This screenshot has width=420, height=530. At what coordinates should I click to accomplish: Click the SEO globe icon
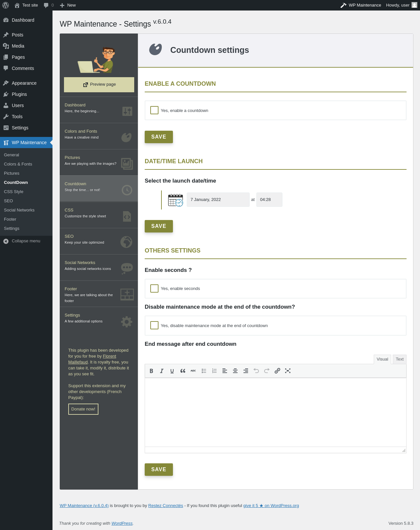click(x=126, y=242)
